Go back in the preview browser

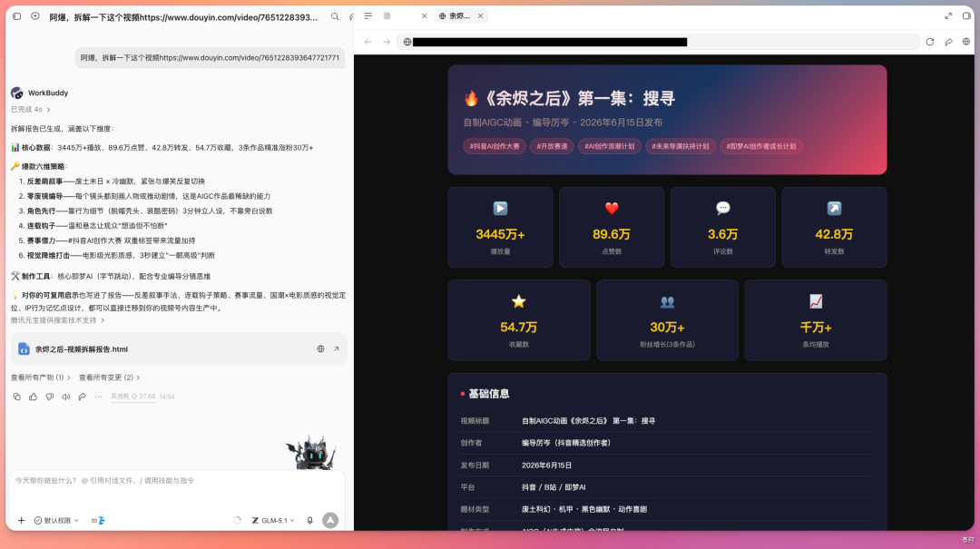point(367,42)
